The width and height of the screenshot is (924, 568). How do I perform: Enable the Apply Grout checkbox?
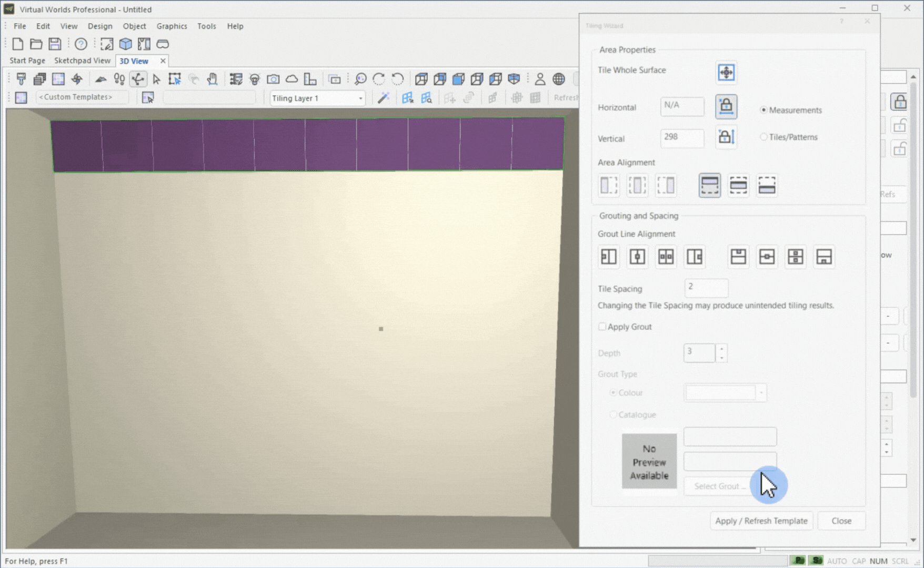[602, 327]
